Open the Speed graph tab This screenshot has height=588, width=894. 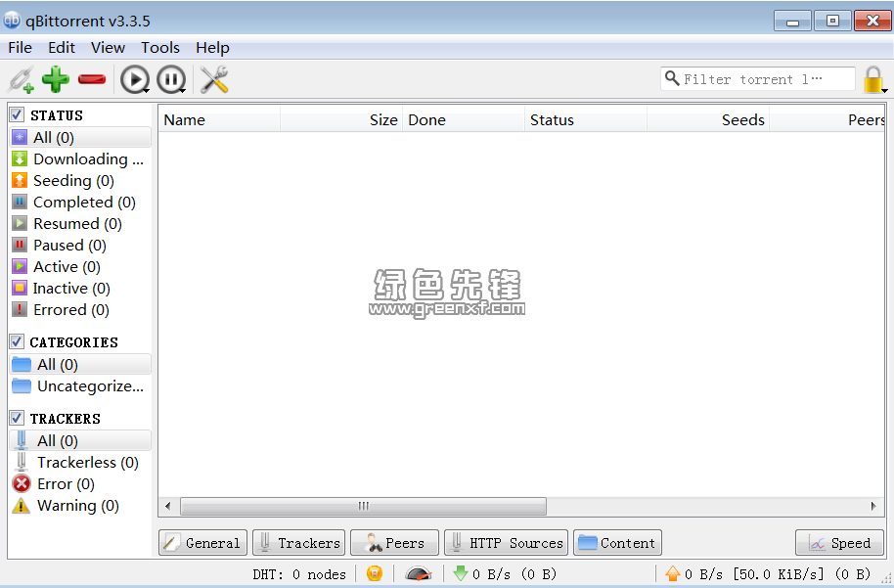[x=839, y=542]
